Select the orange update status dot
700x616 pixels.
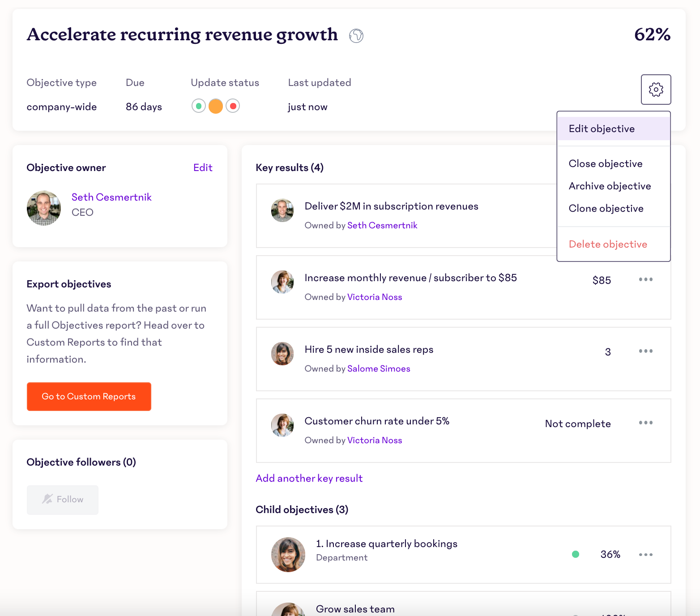coord(216,106)
